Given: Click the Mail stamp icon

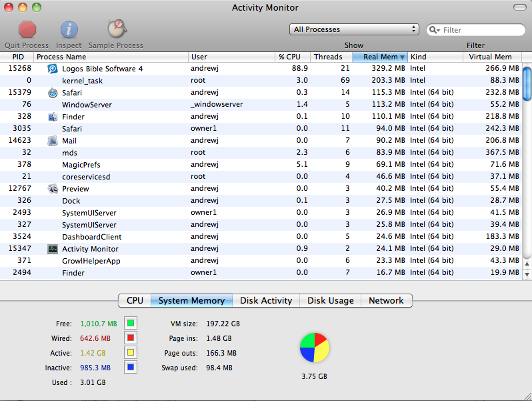Looking at the screenshot, I should (53, 141).
